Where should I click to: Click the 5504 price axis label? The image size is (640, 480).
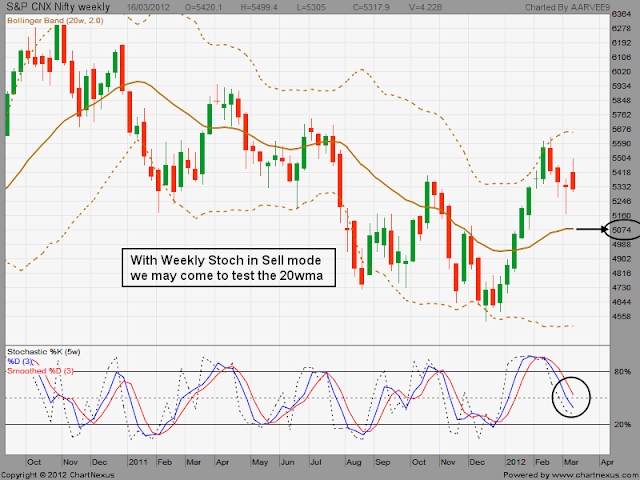pos(621,158)
